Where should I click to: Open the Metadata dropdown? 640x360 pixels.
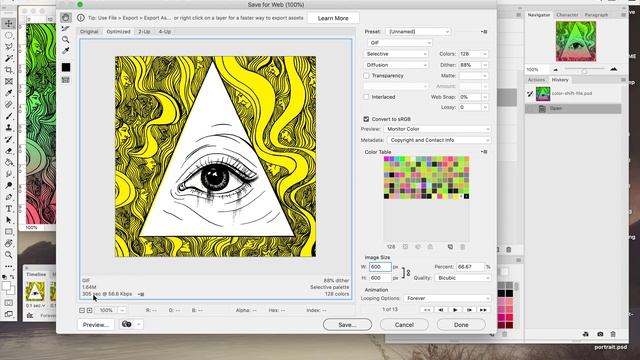coord(439,140)
